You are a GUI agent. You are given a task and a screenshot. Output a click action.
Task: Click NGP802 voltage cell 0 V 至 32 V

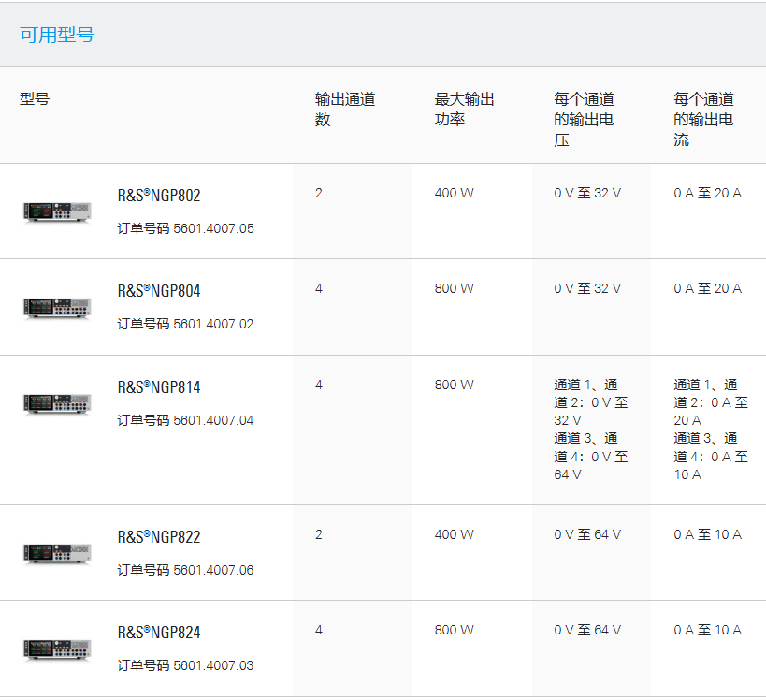[x=587, y=193]
